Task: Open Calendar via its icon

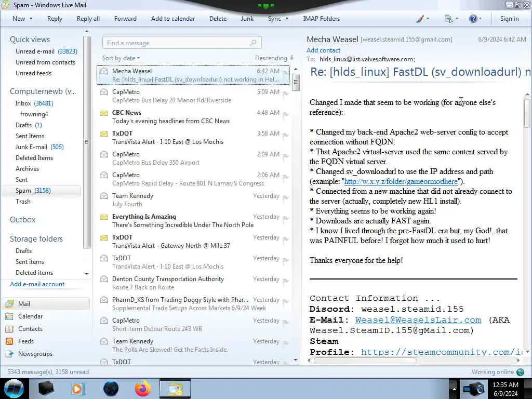Action: [x=9, y=316]
